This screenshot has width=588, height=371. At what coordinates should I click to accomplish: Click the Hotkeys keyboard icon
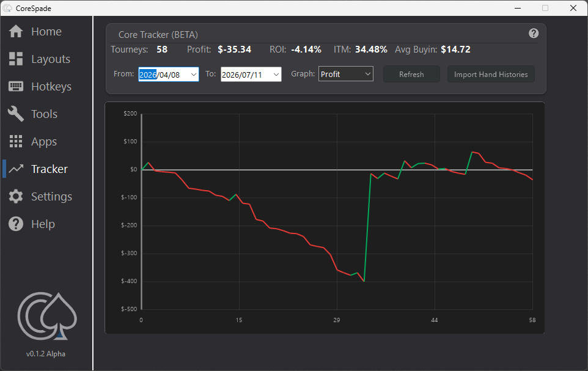click(16, 86)
